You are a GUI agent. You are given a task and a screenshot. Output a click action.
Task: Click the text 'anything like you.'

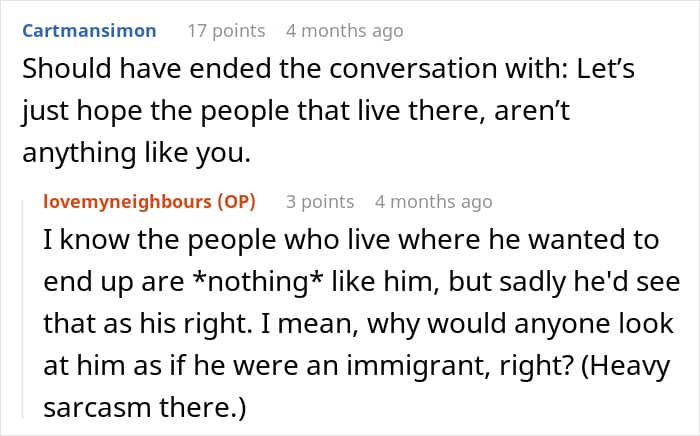click(x=137, y=153)
